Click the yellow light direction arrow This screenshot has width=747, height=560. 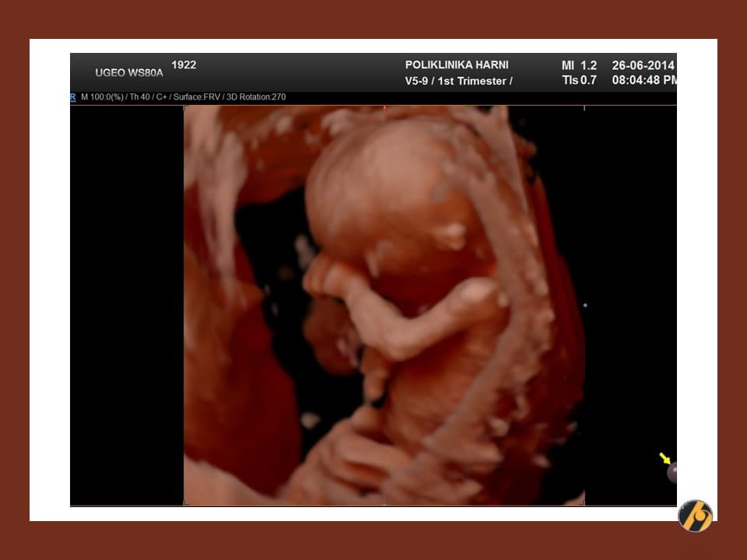(x=665, y=458)
